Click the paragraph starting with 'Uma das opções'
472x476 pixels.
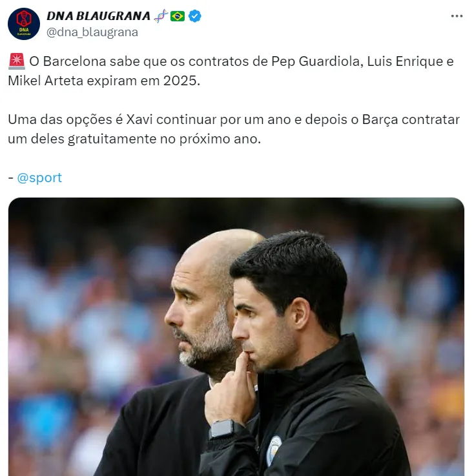[234, 129]
